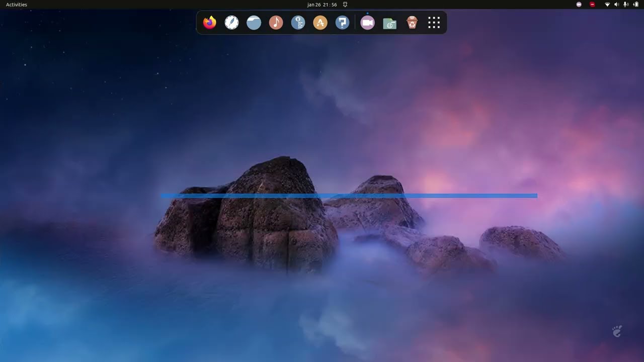Click the Show Applications grid button

pyautogui.click(x=434, y=22)
